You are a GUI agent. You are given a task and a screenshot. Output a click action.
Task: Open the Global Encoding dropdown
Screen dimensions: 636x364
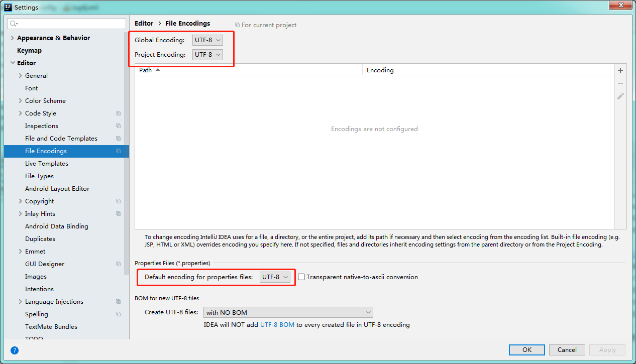tap(207, 40)
